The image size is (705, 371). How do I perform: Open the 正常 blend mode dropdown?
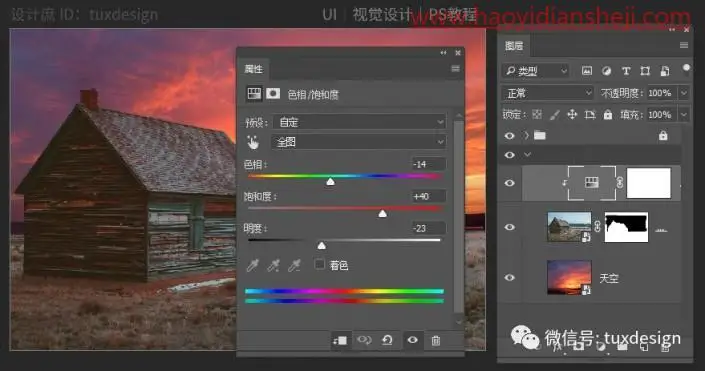tap(547, 93)
